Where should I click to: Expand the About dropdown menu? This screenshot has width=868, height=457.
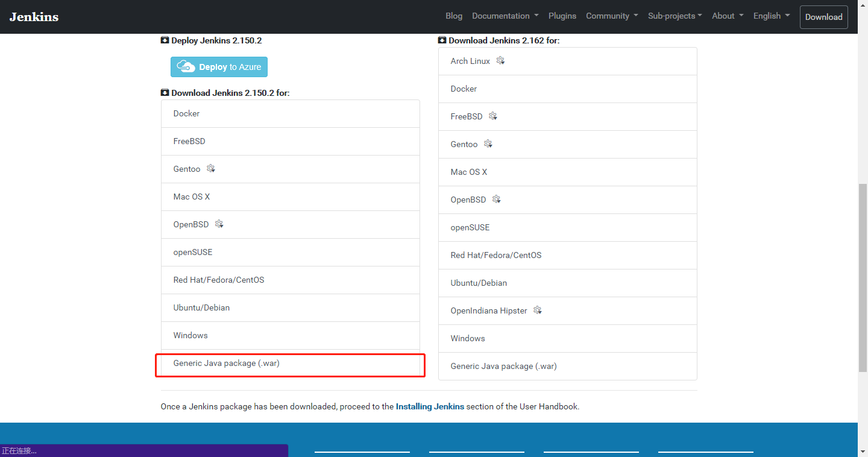pos(728,16)
